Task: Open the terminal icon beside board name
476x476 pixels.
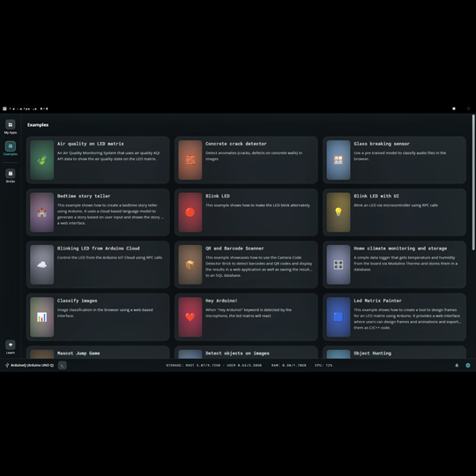Action: (63, 365)
